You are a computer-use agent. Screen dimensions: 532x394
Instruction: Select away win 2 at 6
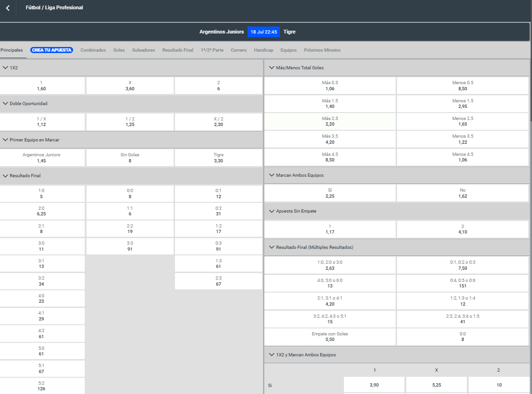218,86
